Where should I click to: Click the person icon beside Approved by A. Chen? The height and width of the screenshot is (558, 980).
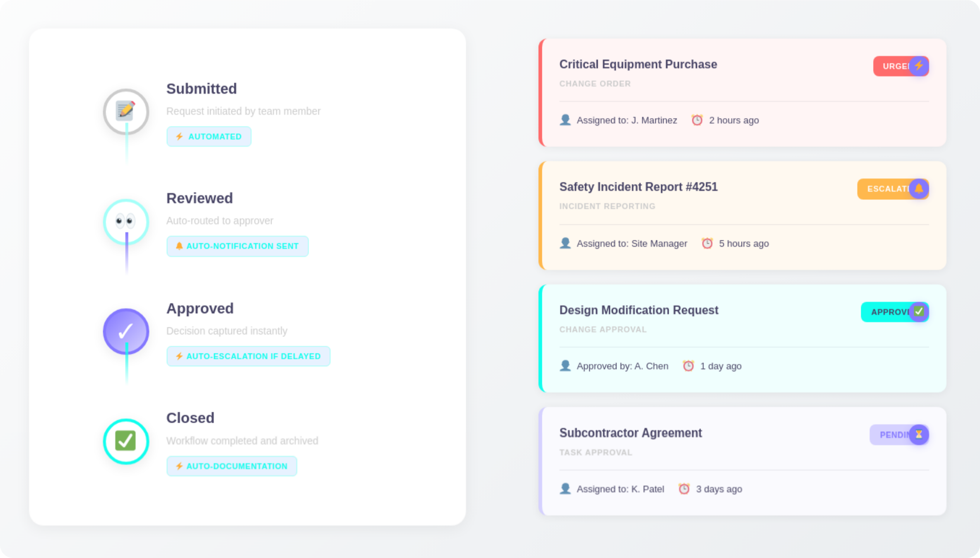pos(565,366)
